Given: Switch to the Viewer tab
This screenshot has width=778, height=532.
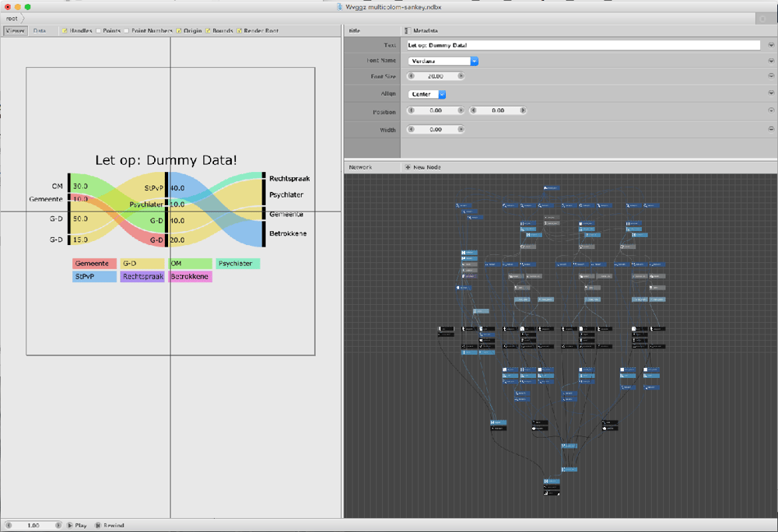Looking at the screenshot, I should tap(15, 31).
